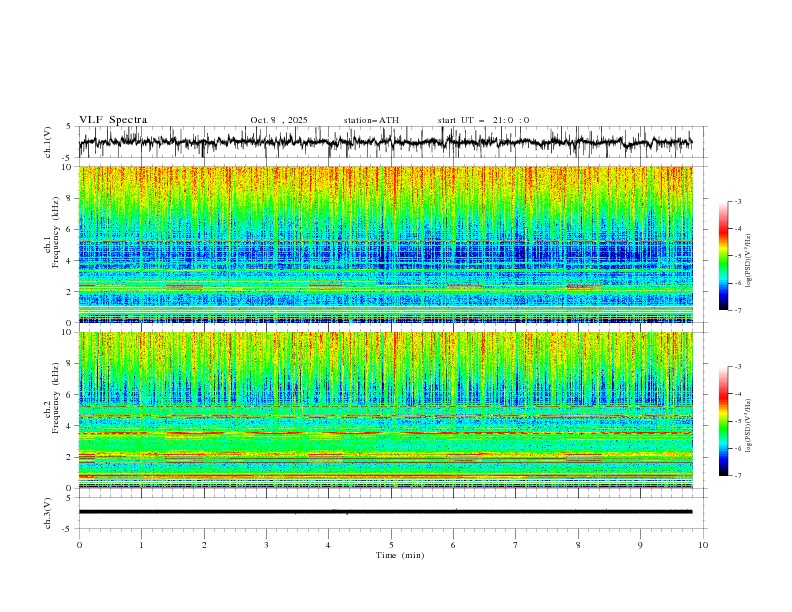Select the "start UT = 21:0 :0" text

(x=483, y=120)
